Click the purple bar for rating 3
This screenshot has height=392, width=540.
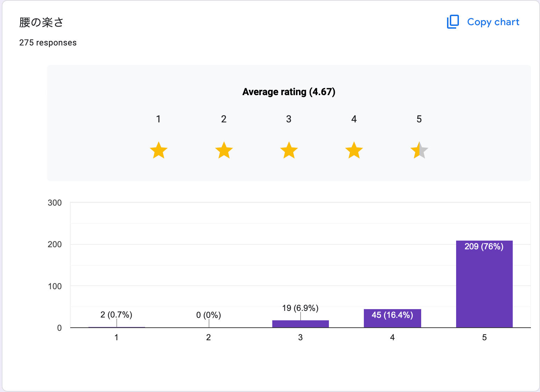tap(300, 324)
